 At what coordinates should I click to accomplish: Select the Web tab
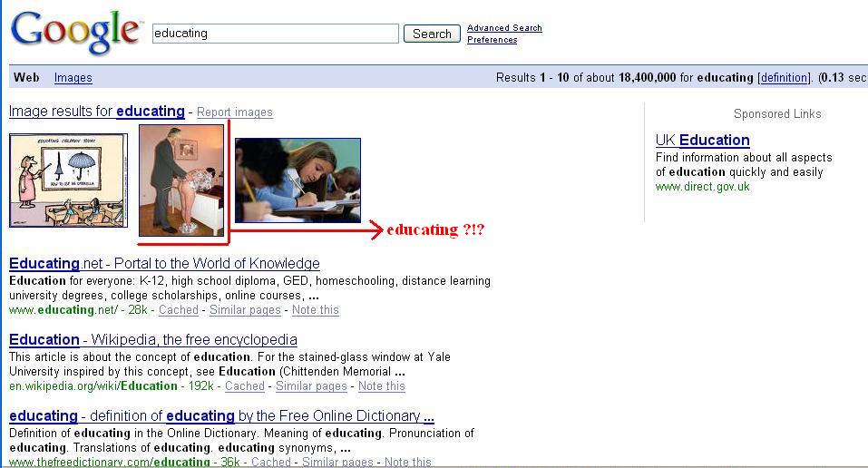[26, 77]
